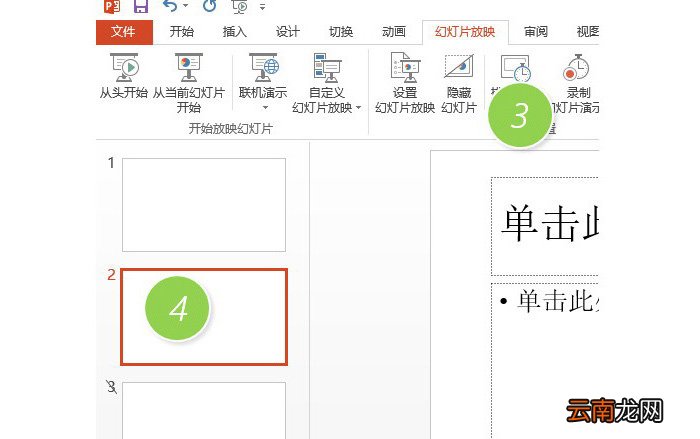700x439 pixels.
Task: Click slide number 1 label in the panel
Action: [x=111, y=163]
